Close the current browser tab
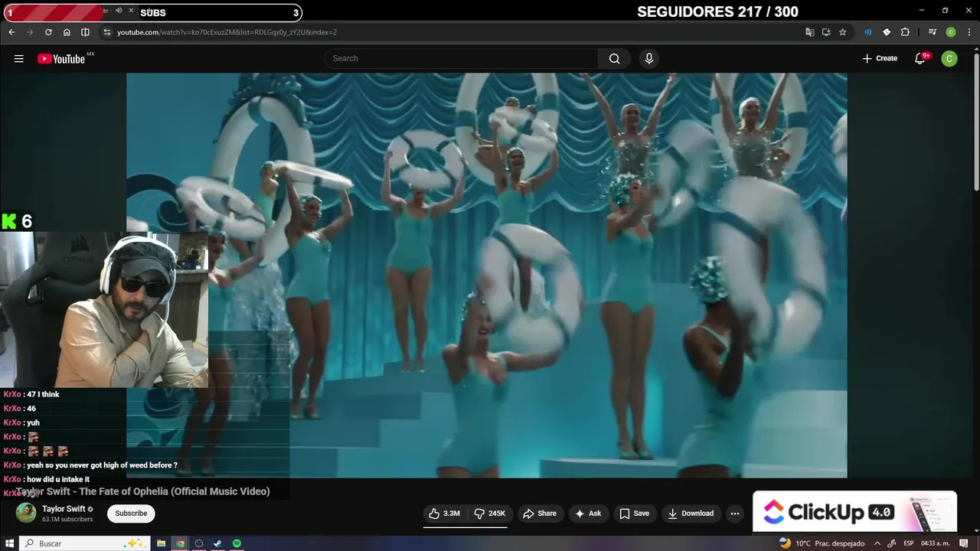Image resolution: width=980 pixels, height=551 pixels. tap(132, 11)
